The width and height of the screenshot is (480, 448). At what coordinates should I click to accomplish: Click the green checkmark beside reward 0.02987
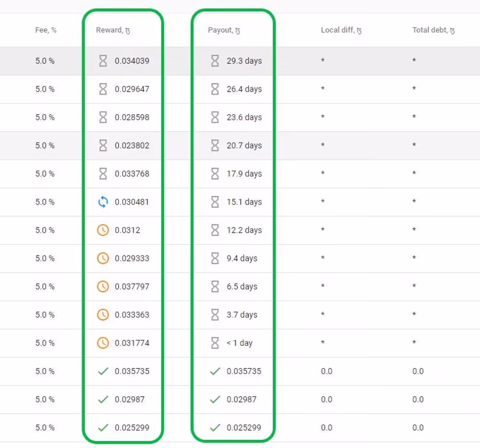pos(103,400)
